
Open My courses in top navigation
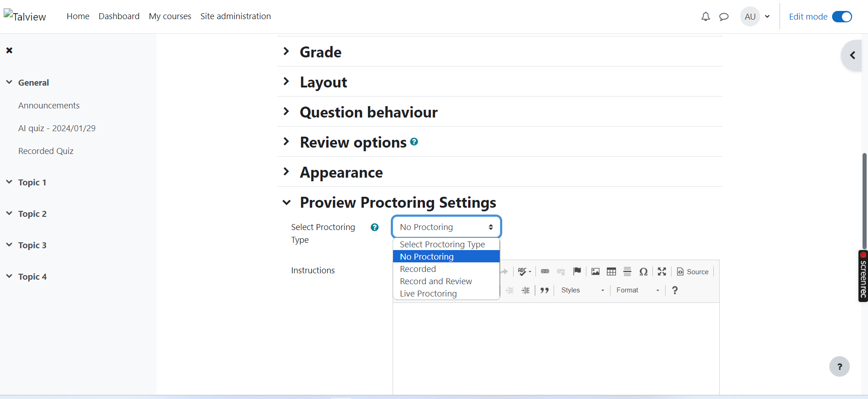tap(170, 16)
